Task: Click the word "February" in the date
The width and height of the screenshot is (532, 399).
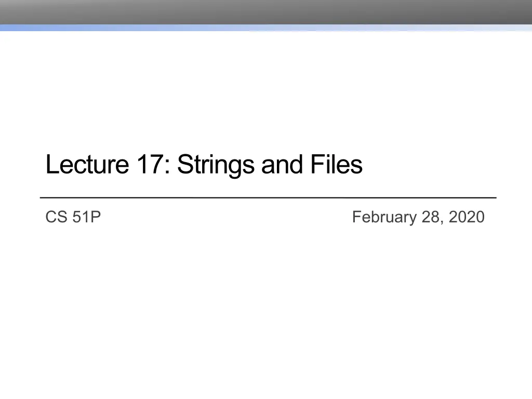Action: [384, 218]
